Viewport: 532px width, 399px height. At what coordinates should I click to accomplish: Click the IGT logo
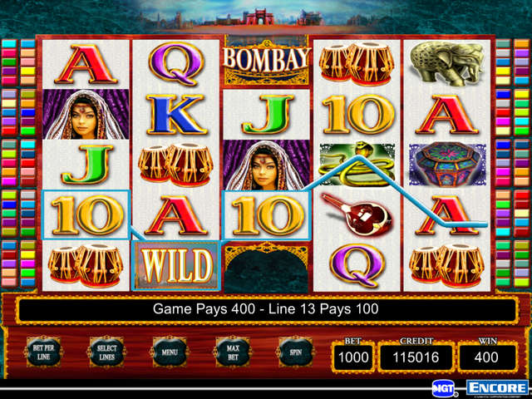pos(444,388)
